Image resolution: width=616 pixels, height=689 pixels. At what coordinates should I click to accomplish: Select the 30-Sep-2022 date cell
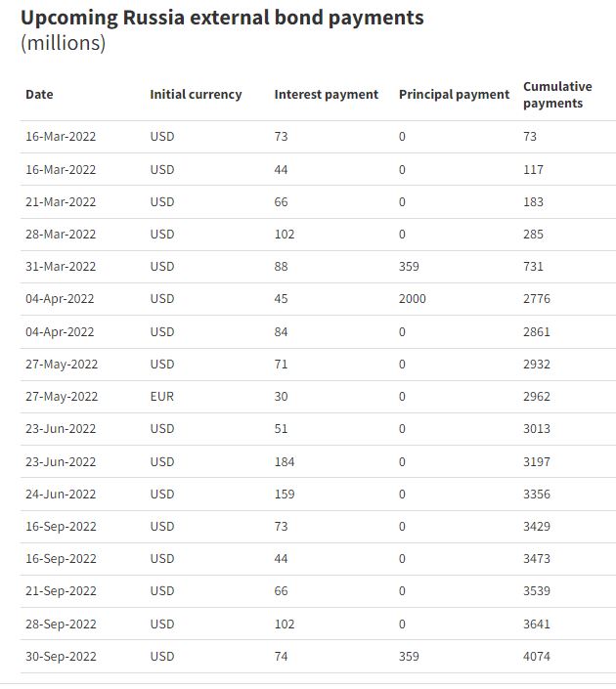click(x=61, y=657)
